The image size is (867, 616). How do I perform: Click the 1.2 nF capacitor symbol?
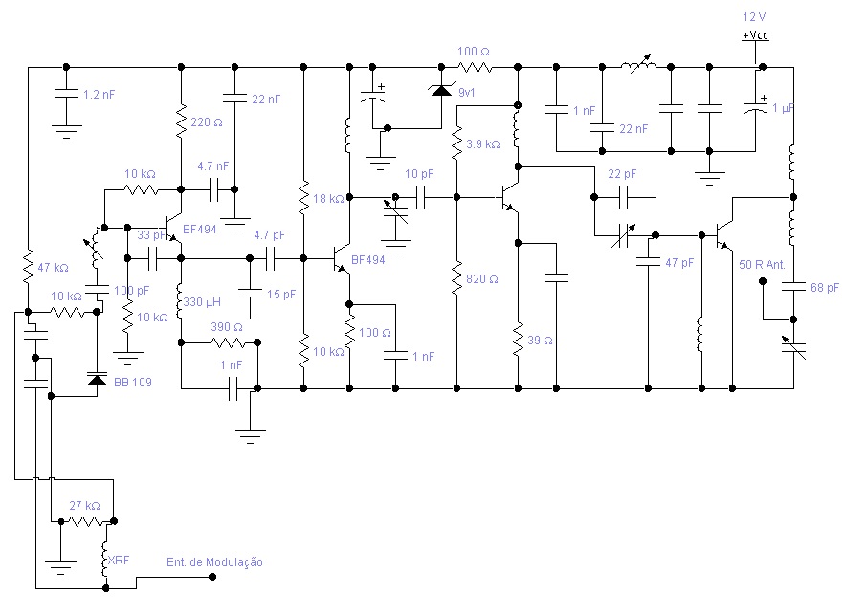65,95
